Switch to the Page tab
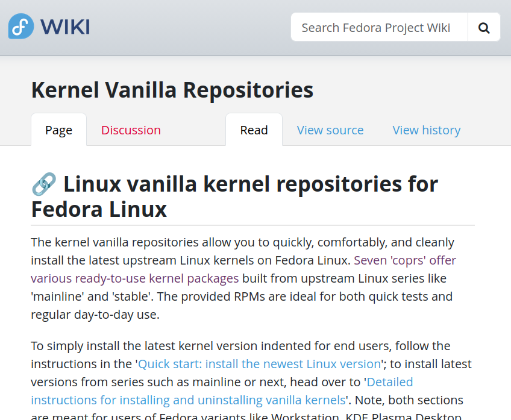511x420 pixels. (x=58, y=130)
